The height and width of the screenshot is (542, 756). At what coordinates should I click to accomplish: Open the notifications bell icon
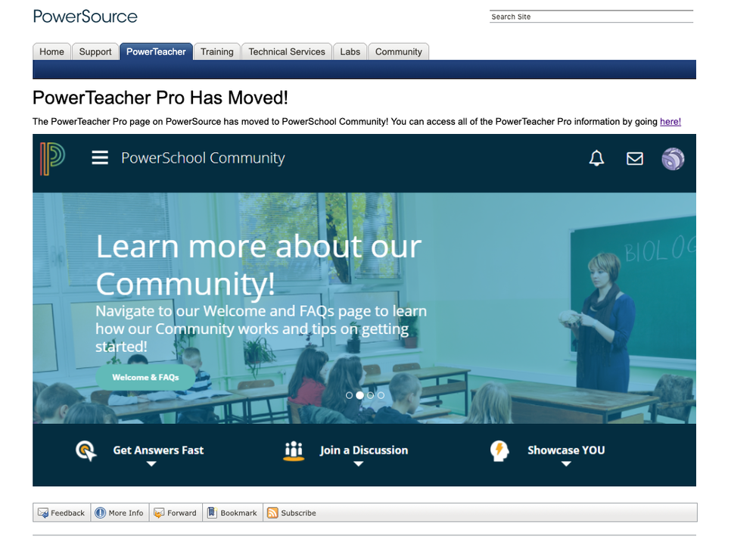pyautogui.click(x=597, y=158)
